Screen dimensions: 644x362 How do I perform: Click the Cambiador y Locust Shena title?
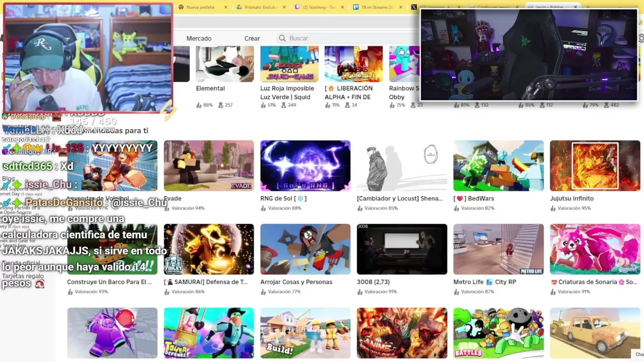pos(400,199)
